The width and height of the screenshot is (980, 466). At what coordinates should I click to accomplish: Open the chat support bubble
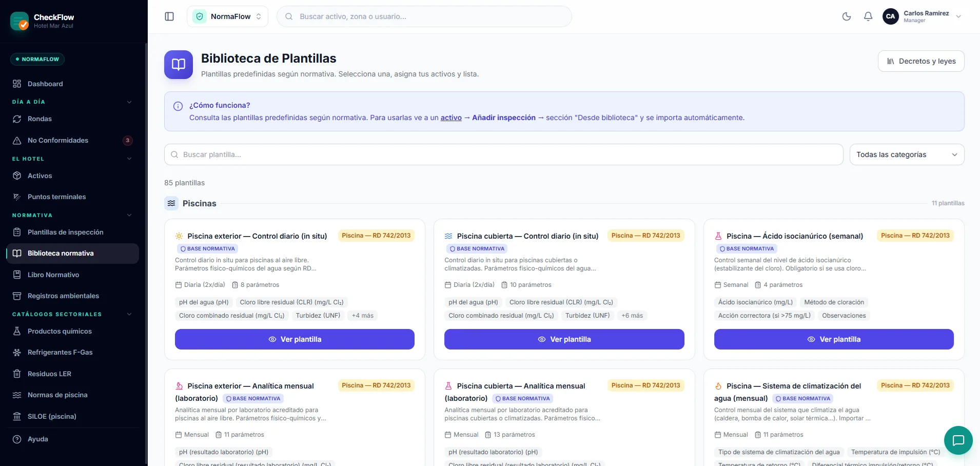click(958, 440)
